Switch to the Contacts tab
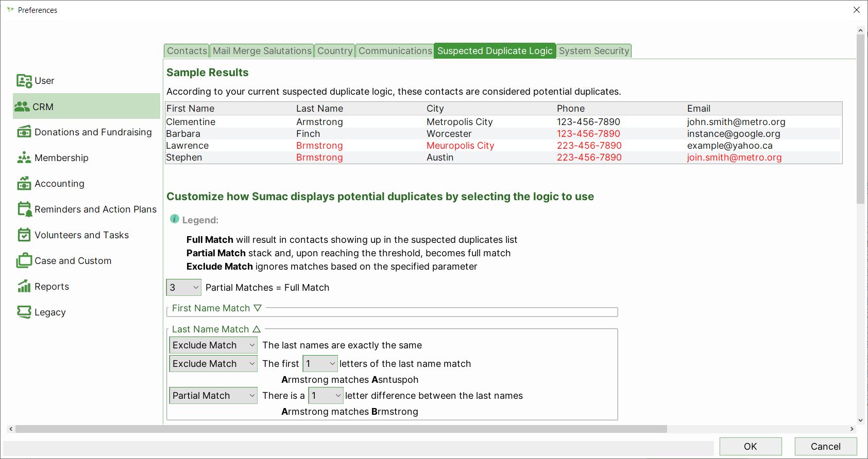The height and width of the screenshot is (459, 868). pos(186,51)
